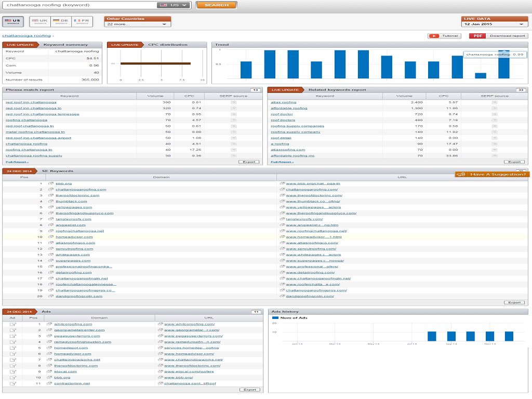Open ad preview icon for whitcoroofing.com
This screenshot has width=532, height=399.
click(13, 324)
